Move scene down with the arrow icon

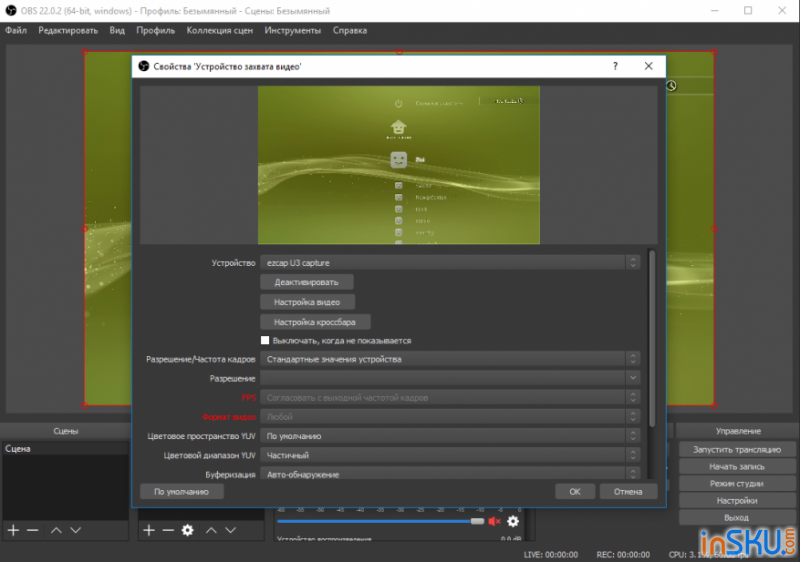click(x=76, y=530)
